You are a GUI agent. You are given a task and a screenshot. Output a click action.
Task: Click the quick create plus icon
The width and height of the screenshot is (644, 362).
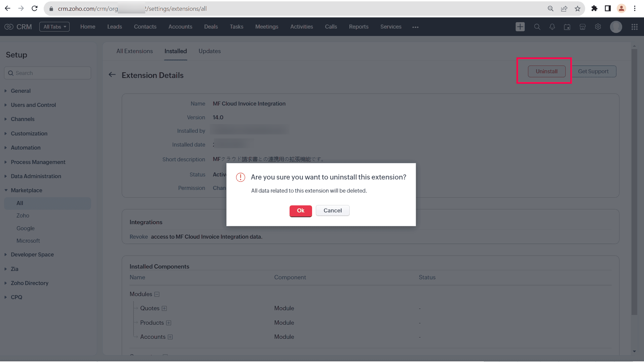coord(520,27)
